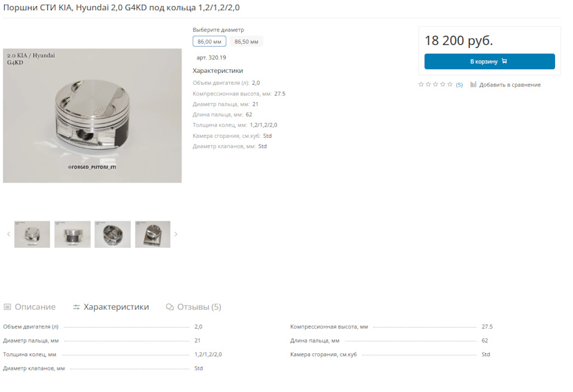The height and width of the screenshot is (392, 573).
Task: Switch to the Описание tab
Action: point(30,307)
